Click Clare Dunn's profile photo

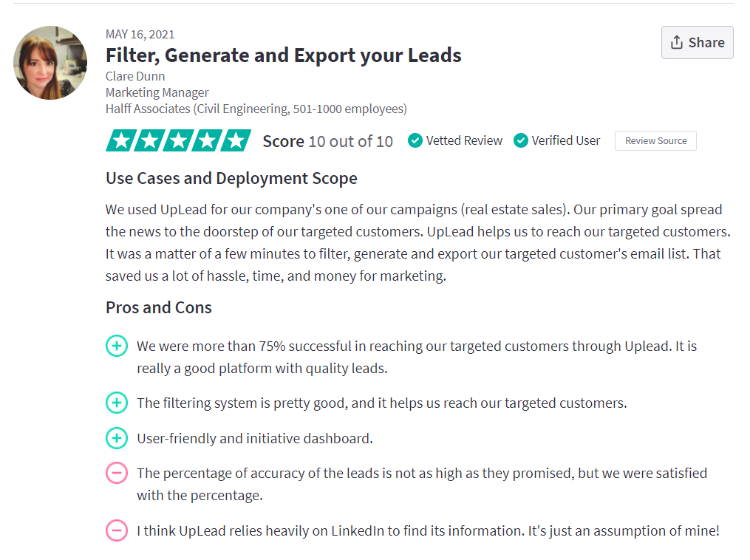50,63
